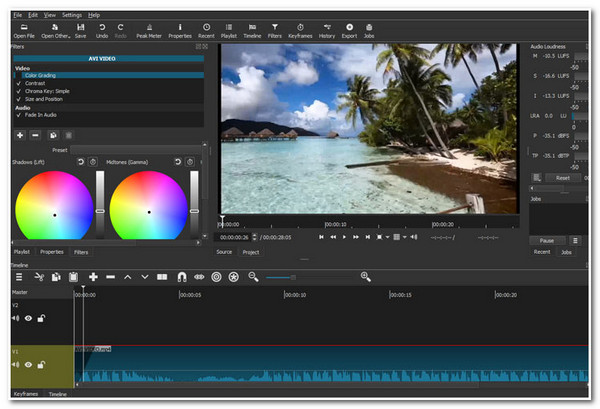The width and height of the screenshot is (600, 409).
Task: Remove selected filter with minus button
Action: (35, 135)
